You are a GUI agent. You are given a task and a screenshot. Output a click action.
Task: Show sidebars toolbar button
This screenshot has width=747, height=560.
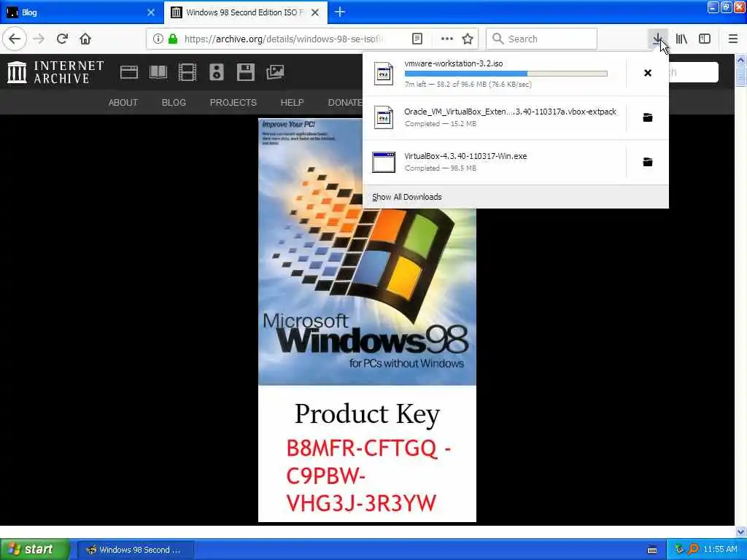(705, 39)
